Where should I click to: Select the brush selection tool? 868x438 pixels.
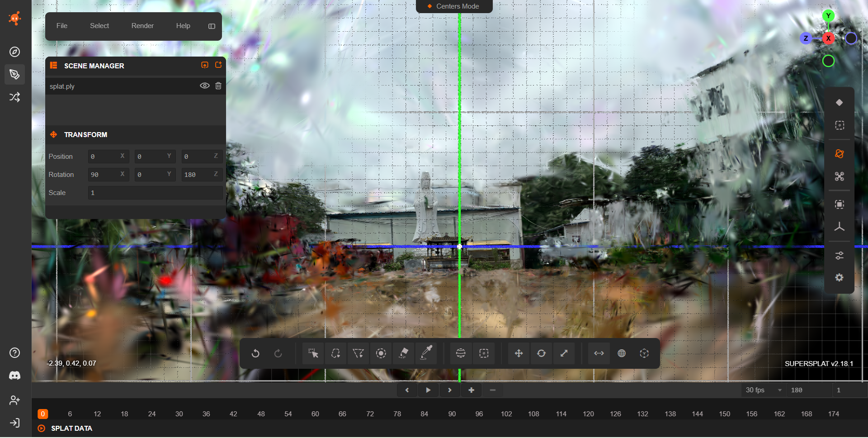point(381,353)
